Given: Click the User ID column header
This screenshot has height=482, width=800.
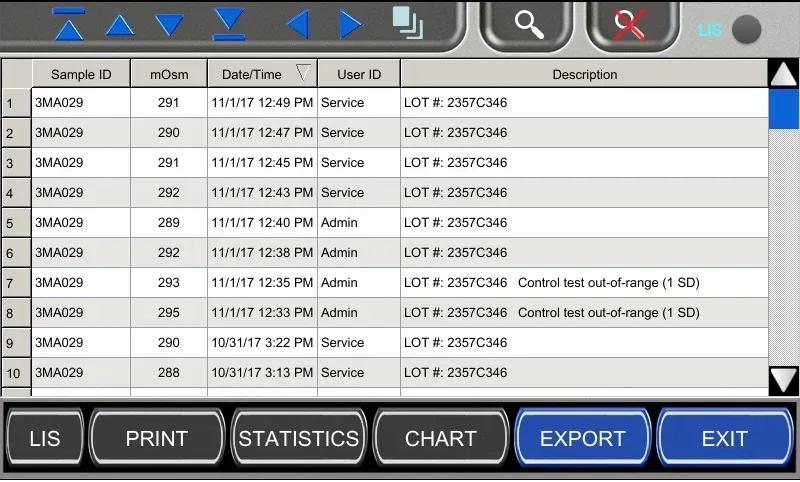Looking at the screenshot, I should click(359, 74).
